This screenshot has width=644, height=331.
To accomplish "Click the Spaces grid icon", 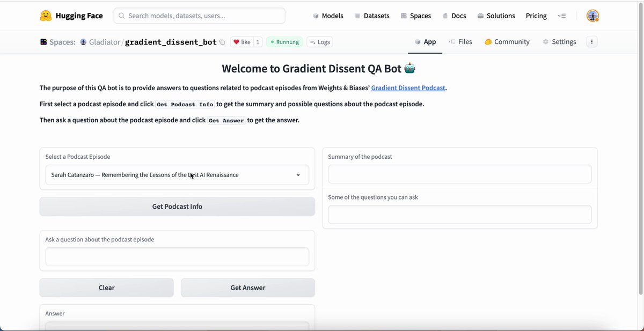I will coord(43,42).
